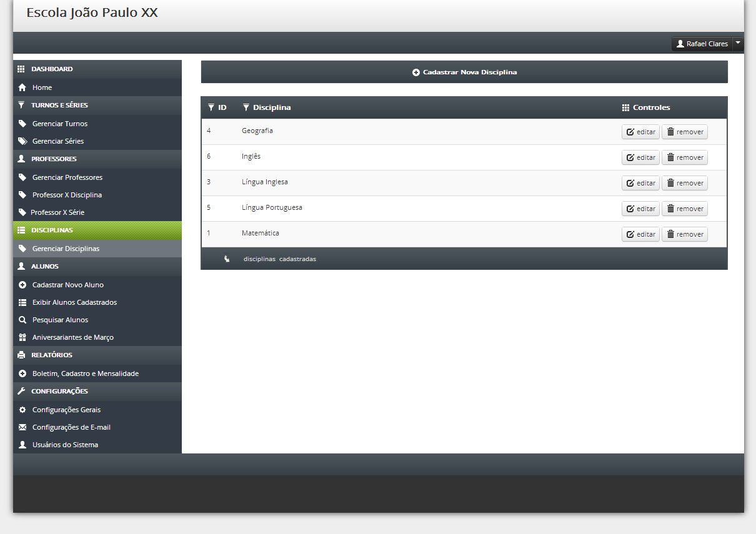This screenshot has width=756, height=534.
Task: Click the plus icon beside Boletim, Cadastro e Mensalidade
Action: [x=22, y=373]
